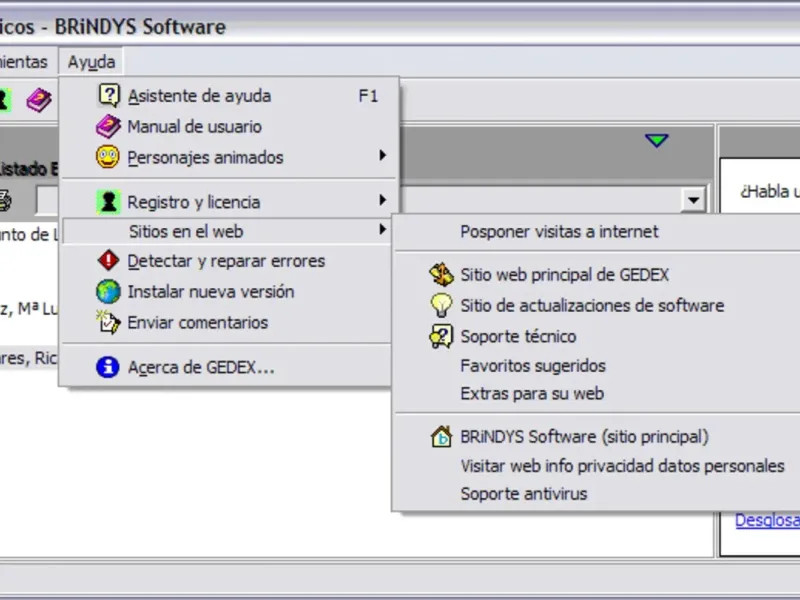Select Enviar comentarios

pos(228,322)
